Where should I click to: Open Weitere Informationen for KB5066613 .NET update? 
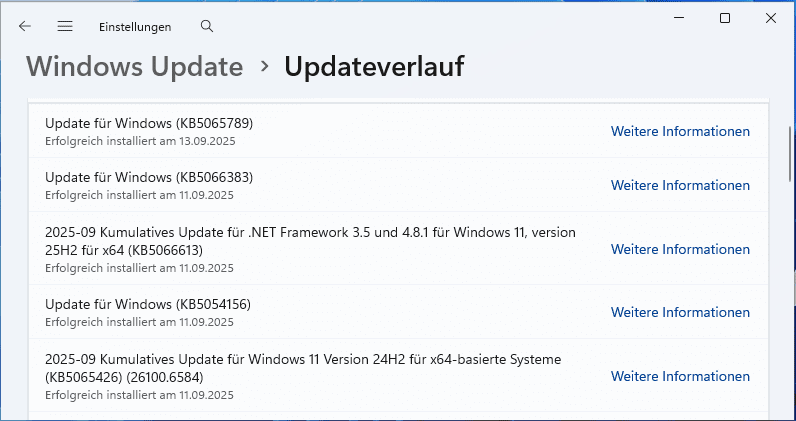pos(680,249)
